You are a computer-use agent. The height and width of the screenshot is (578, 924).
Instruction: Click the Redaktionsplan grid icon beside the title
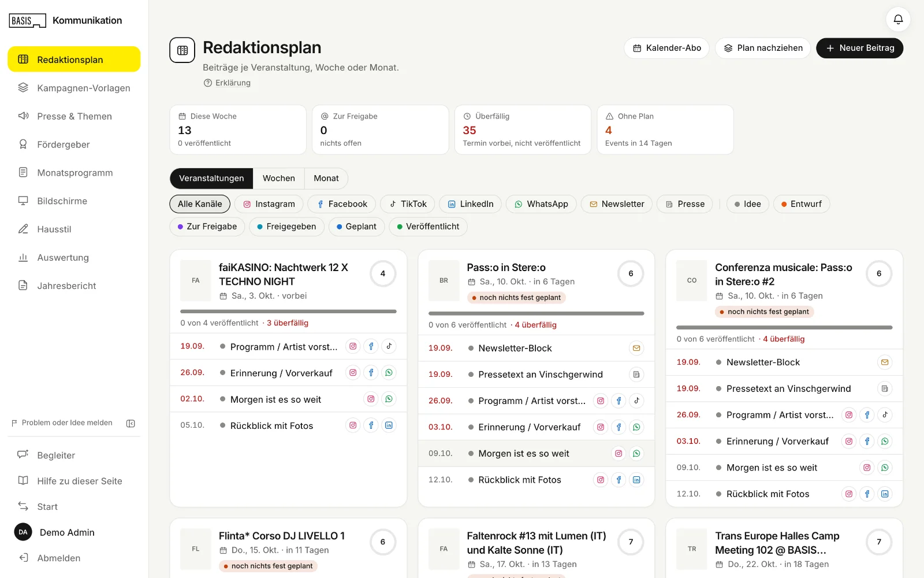[182, 50]
